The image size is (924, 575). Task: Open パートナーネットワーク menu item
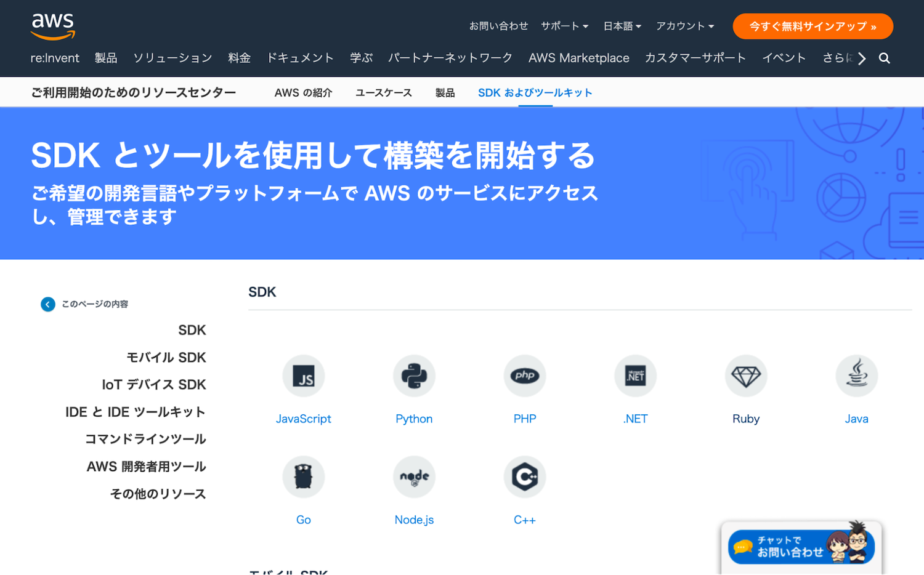pyautogui.click(x=450, y=58)
